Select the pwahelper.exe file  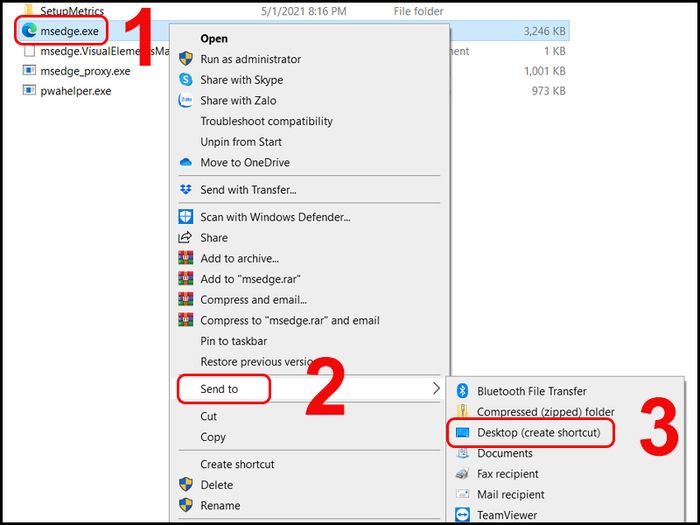67,91
